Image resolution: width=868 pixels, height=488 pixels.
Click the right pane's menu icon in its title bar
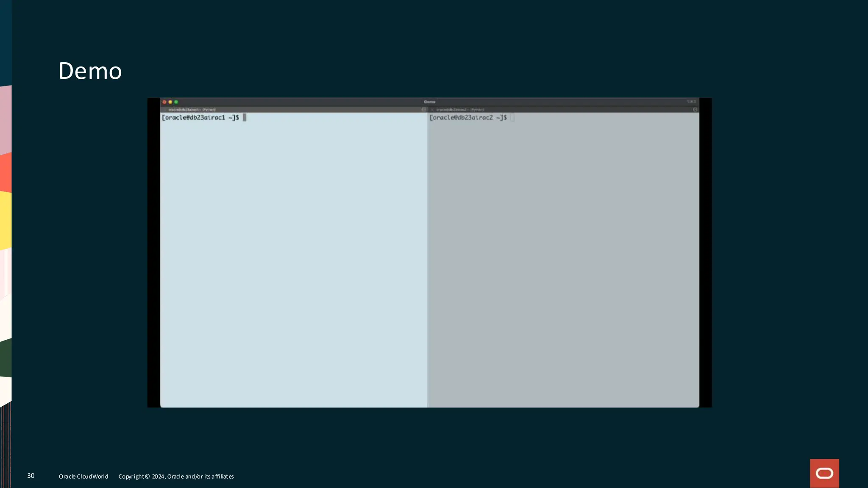[695, 110]
